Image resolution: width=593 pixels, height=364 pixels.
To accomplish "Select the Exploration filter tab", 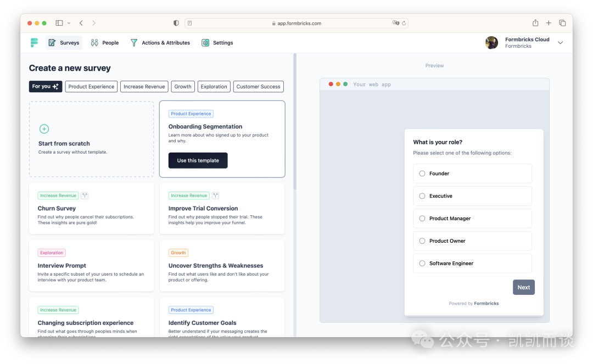I will [x=214, y=87].
